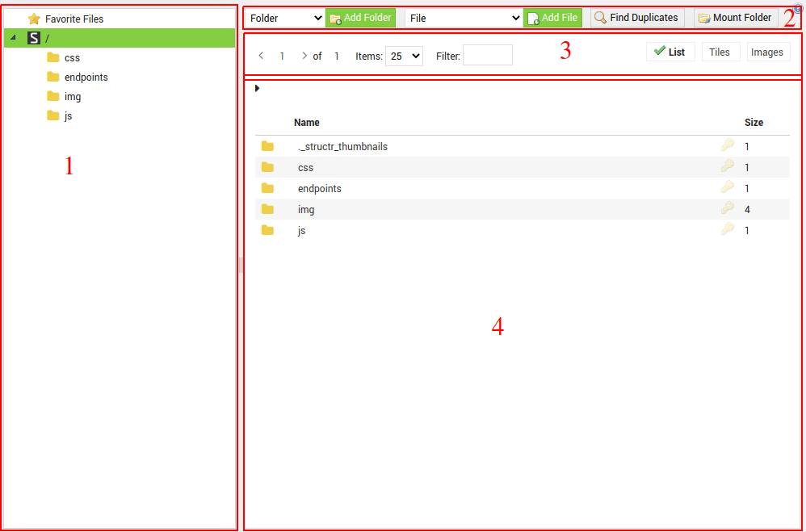Collapse the root / tree node
Screen dimensions: 806x532
tap(11, 37)
